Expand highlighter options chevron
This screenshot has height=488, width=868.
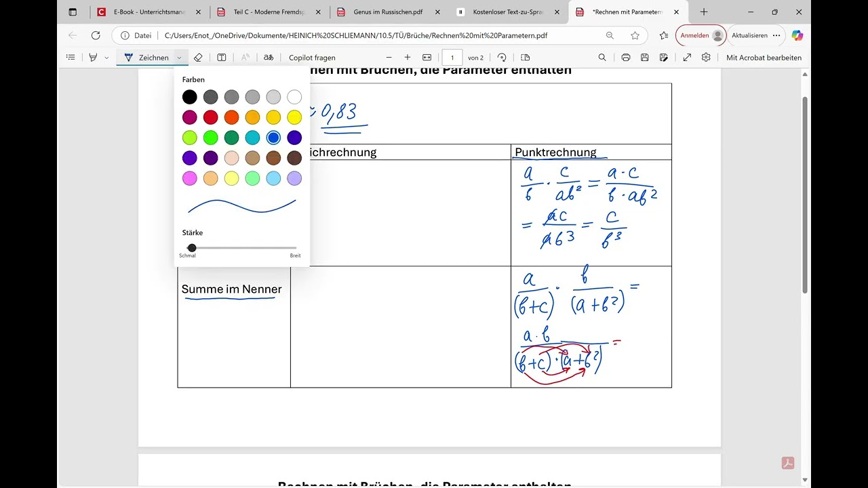[x=106, y=58]
